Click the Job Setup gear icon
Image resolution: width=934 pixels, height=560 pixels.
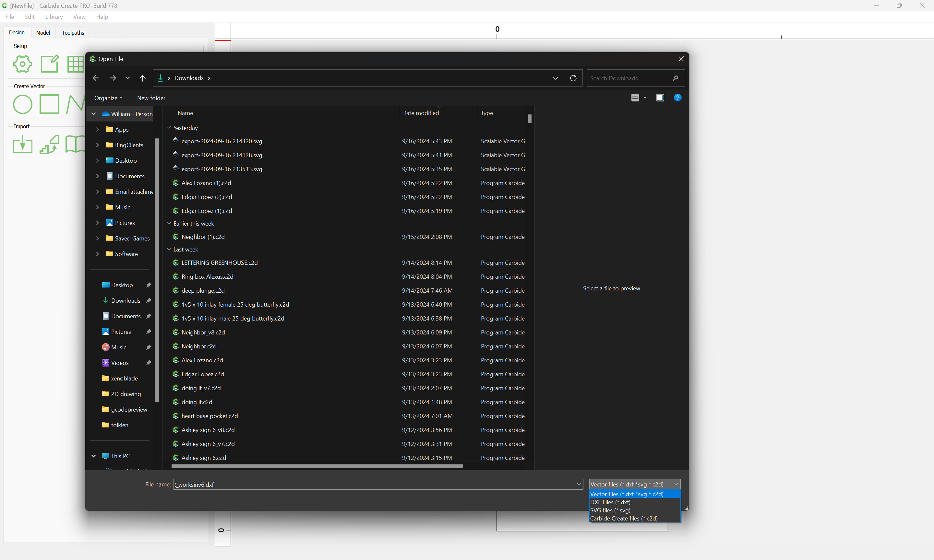[23, 64]
